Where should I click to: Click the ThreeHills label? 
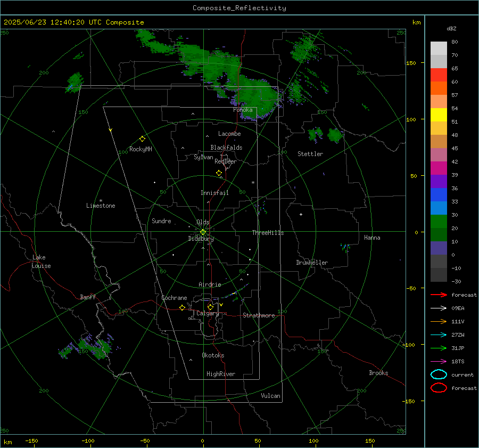(x=268, y=233)
